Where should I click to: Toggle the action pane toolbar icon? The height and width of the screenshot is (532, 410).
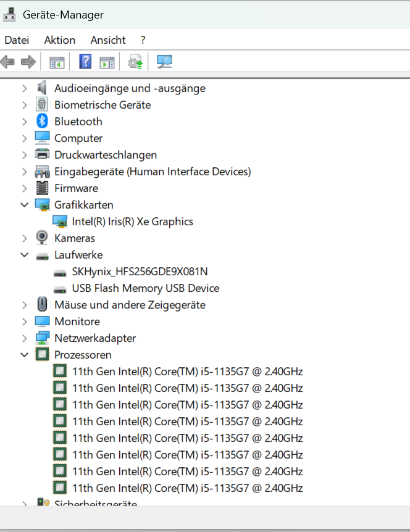tap(107, 62)
